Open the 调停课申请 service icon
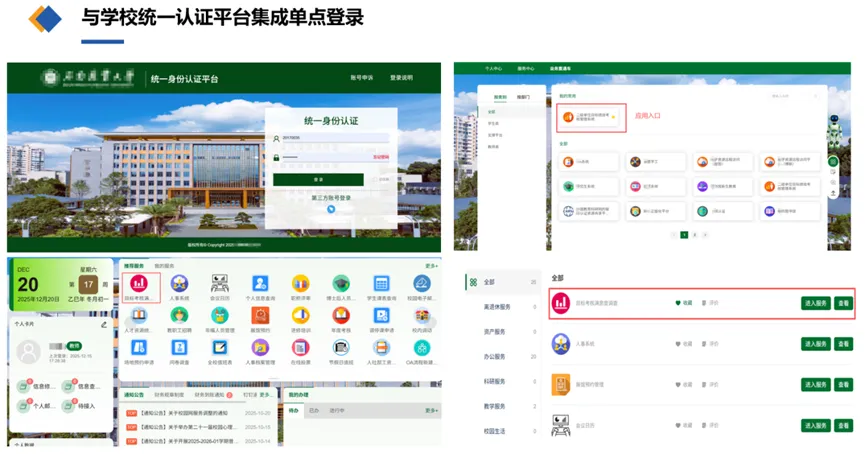 pyautogui.click(x=381, y=316)
